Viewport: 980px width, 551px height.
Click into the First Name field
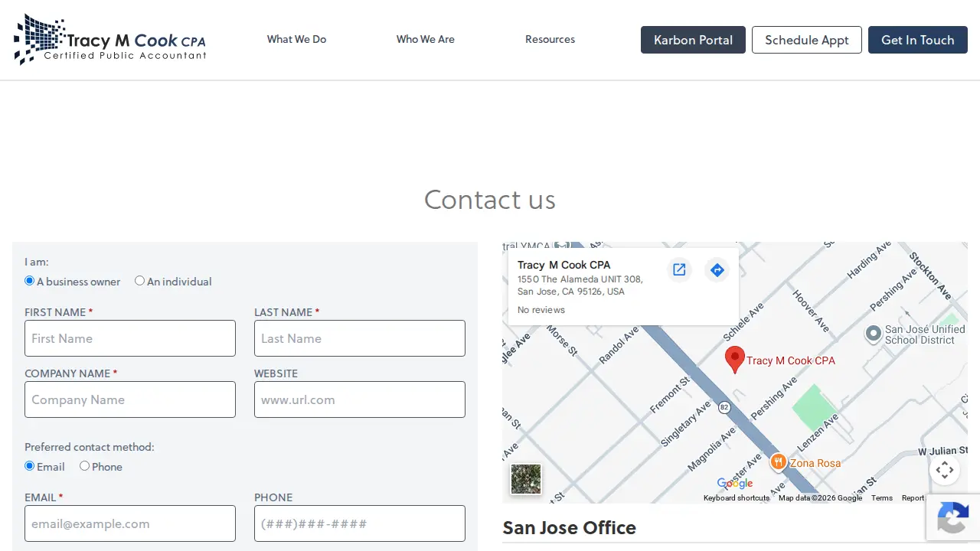pyautogui.click(x=130, y=338)
